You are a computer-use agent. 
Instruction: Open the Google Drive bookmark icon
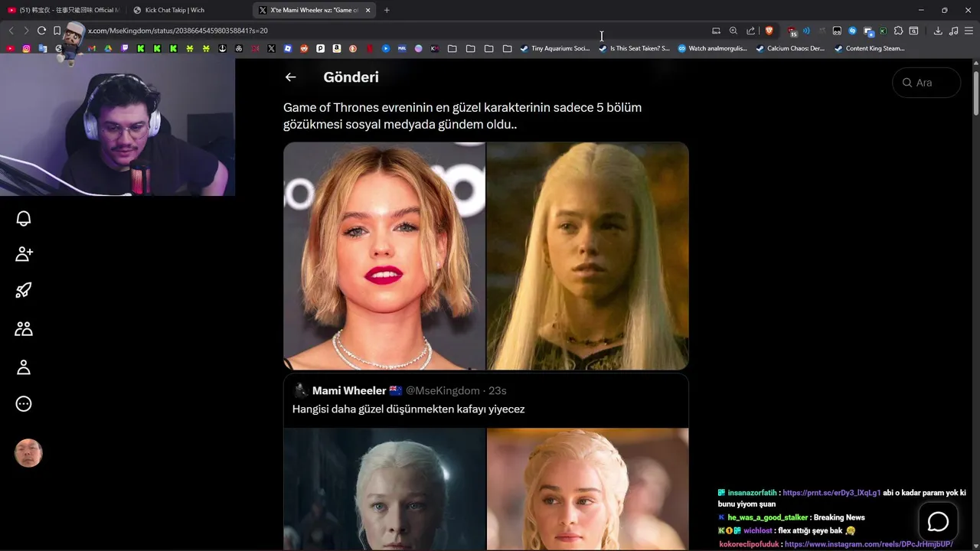[108, 48]
